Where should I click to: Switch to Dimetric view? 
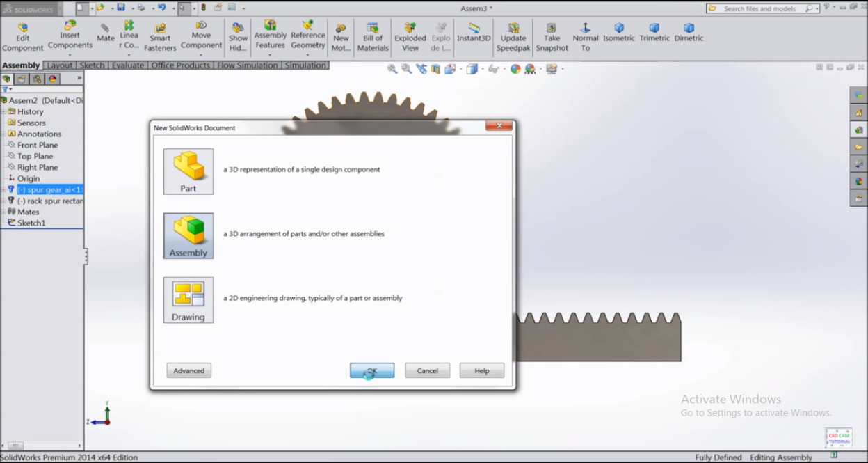coord(689,33)
